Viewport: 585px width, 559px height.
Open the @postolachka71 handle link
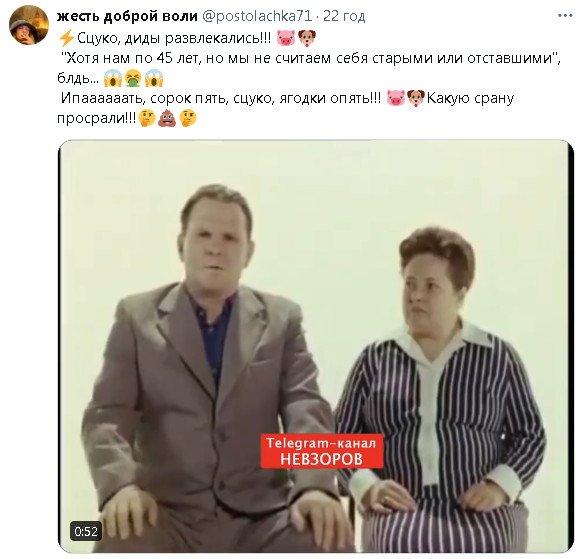point(257,16)
